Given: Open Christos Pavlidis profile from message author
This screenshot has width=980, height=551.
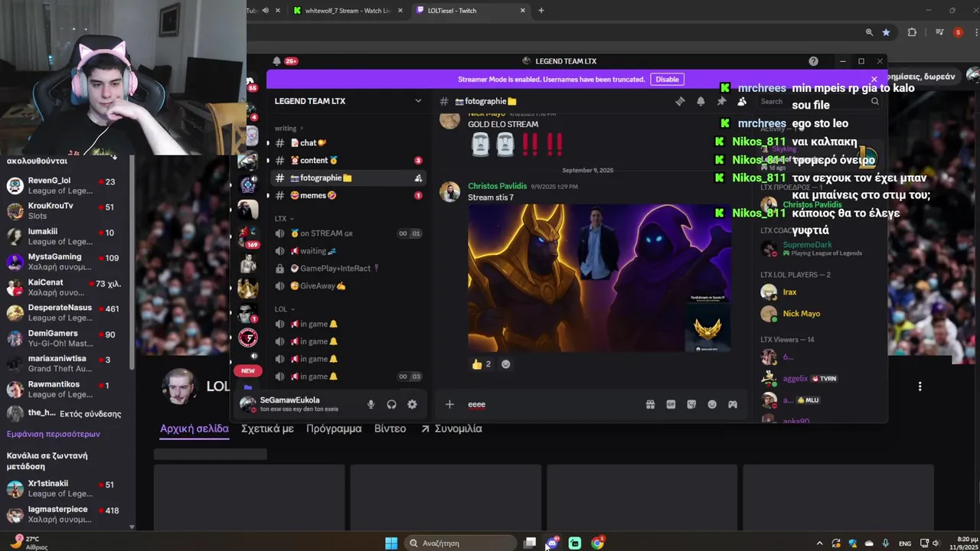Looking at the screenshot, I should pos(498,186).
